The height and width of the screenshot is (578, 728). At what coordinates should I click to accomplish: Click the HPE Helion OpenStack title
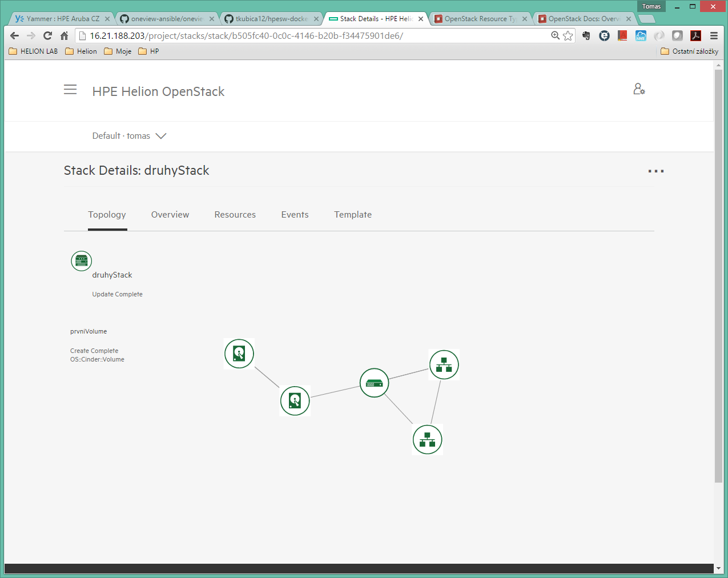[158, 91]
